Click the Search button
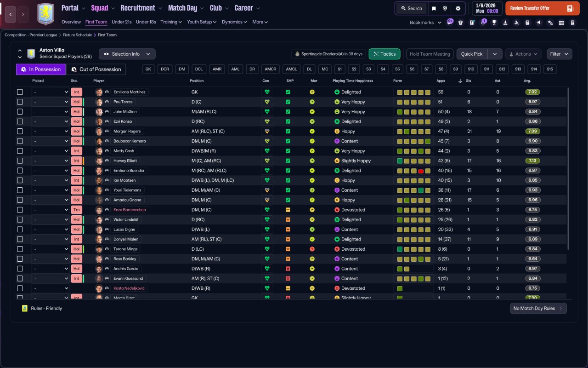Screen dimensions: 588x368 tap(411, 8)
